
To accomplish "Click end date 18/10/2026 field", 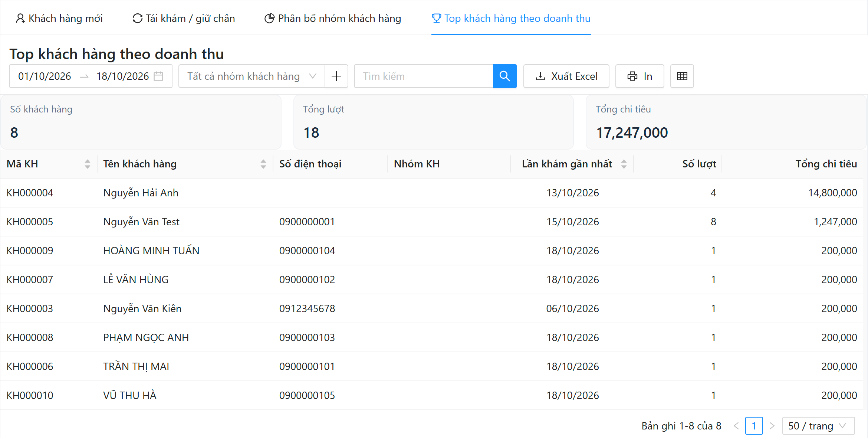I will click(122, 76).
